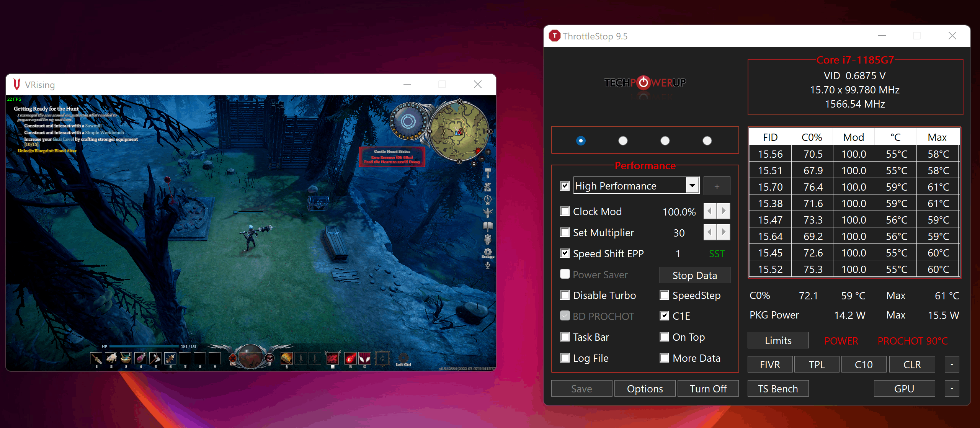Select the axe in hotbar slot 5
The width and height of the screenshot is (980, 428).
point(155,358)
